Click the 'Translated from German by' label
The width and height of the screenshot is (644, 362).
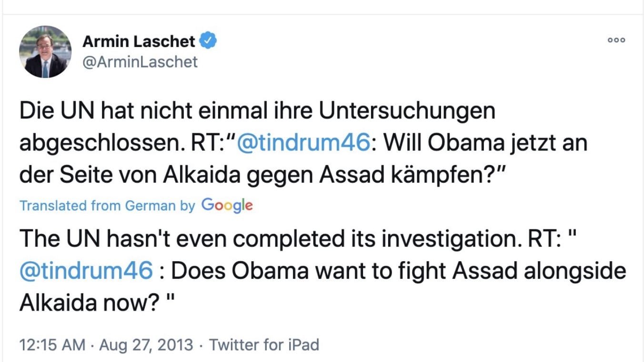[x=108, y=205]
